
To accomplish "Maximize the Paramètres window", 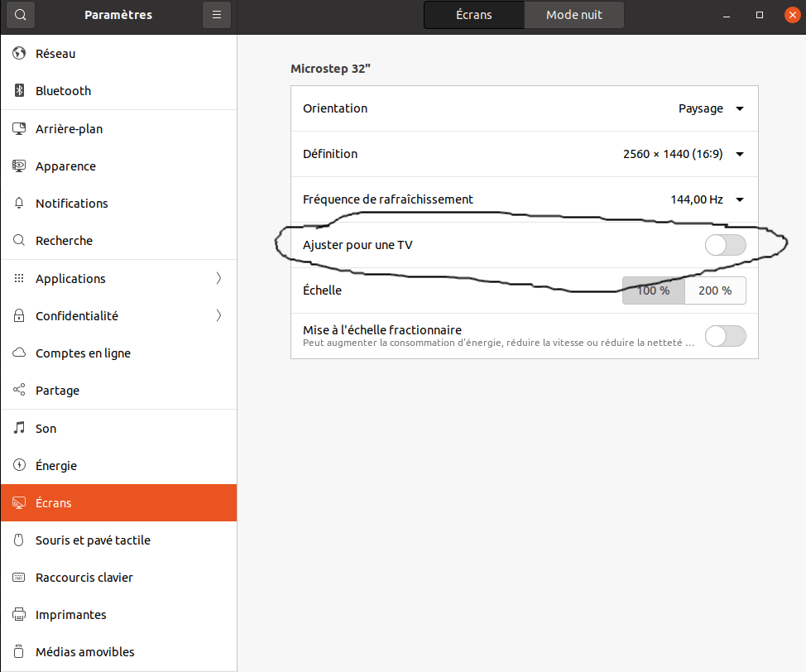I will pos(759,15).
